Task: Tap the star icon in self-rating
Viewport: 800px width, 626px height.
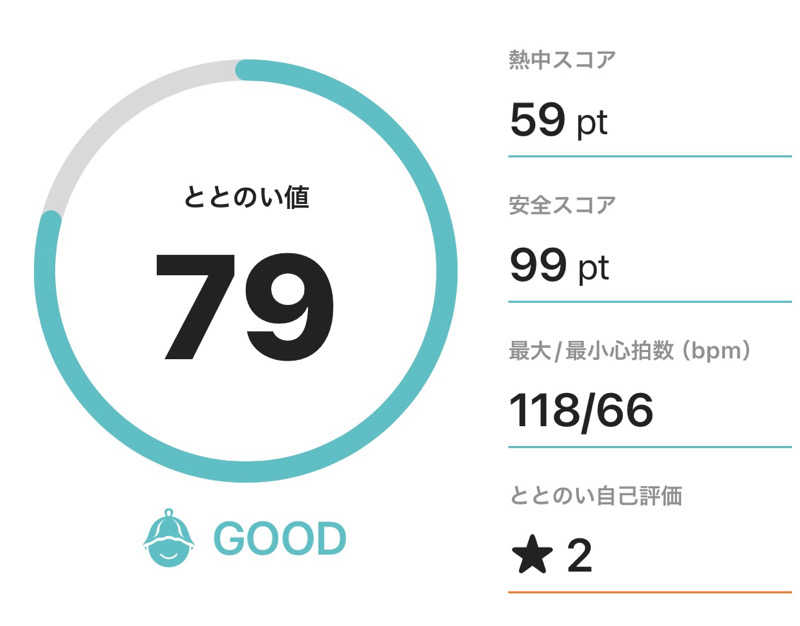Action: [530, 556]
